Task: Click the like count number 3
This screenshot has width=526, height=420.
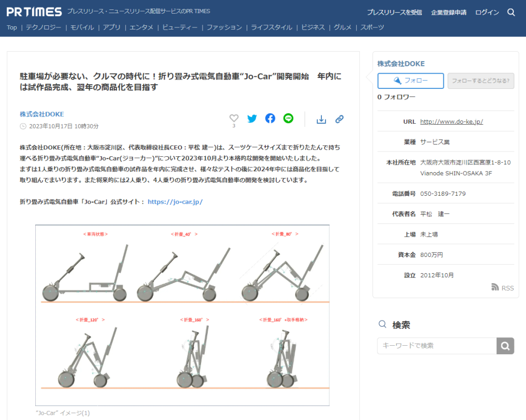Action: point(234,126)
